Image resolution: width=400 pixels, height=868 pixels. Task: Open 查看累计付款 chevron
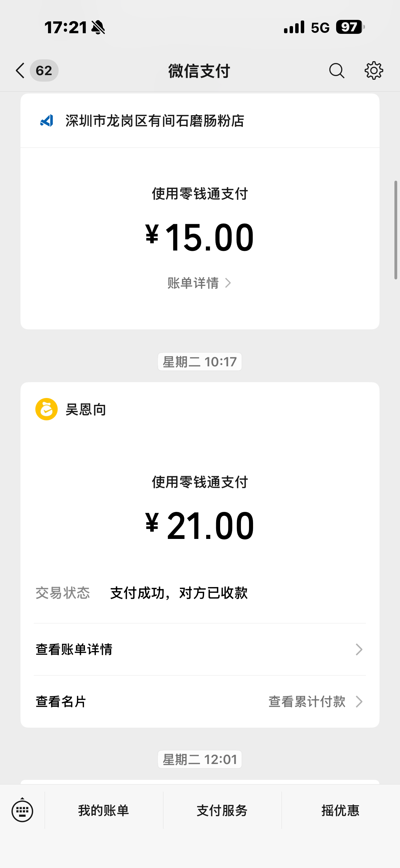click(x=359, y=702)
